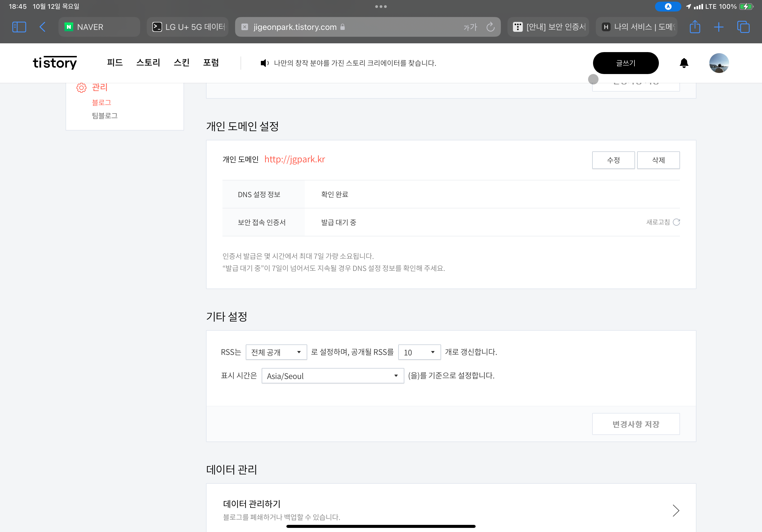Open the RSS 전체 공개 dropdown
The image size is (762, 532).
pos(276,352)
